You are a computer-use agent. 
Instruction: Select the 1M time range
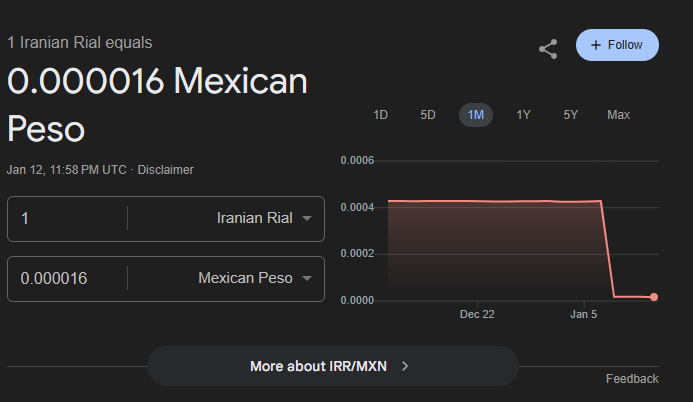[x=476, y=115]
